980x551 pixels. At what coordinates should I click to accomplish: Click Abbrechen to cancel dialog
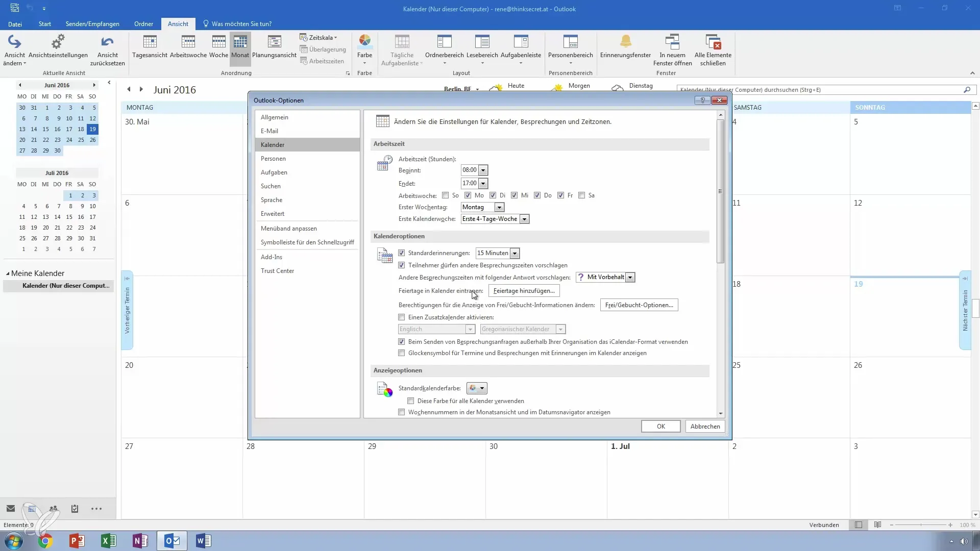coord(705,427)
